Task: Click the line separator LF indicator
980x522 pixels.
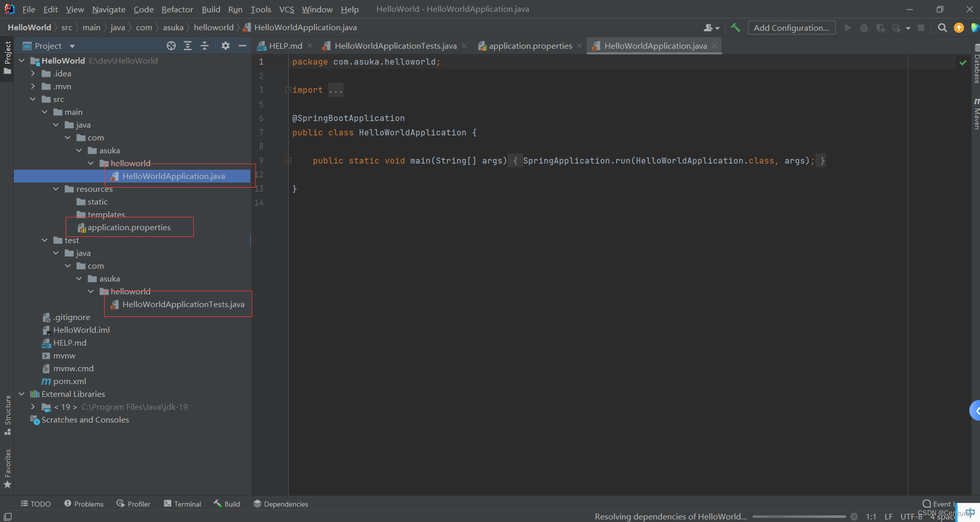Action: point(889,516)
